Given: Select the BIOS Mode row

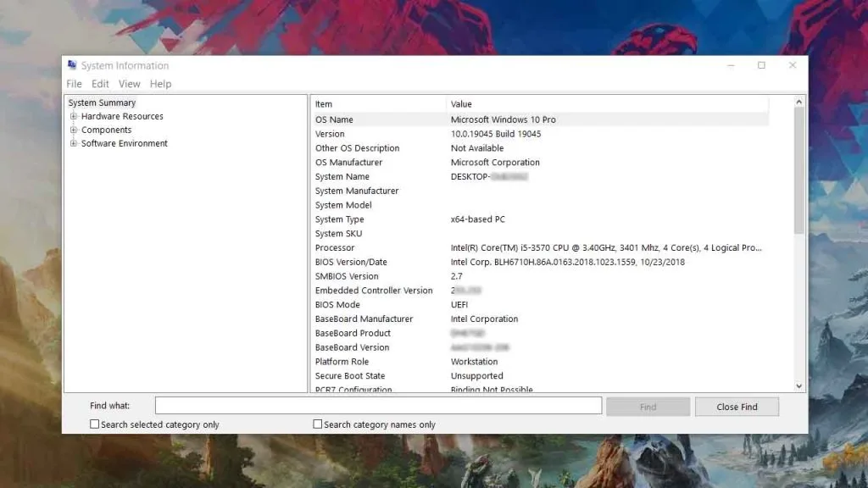Looking at the screenshot, I should [x=542, y=305].
